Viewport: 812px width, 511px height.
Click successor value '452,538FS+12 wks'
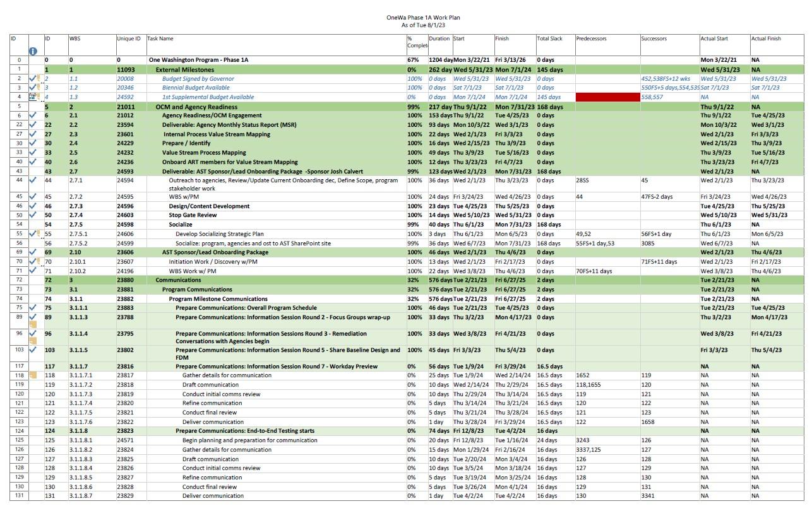pyautogui.click(x=666, y=79)
